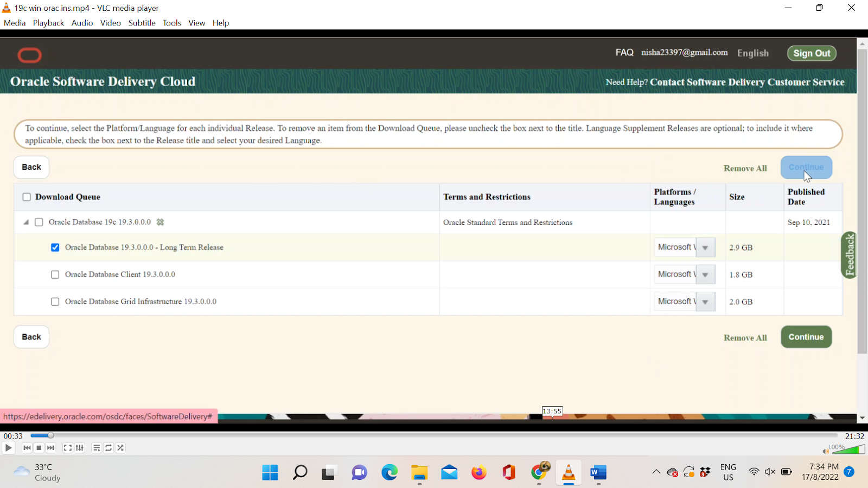
Task: Skip to previous media in VLC
Action: 27,448
